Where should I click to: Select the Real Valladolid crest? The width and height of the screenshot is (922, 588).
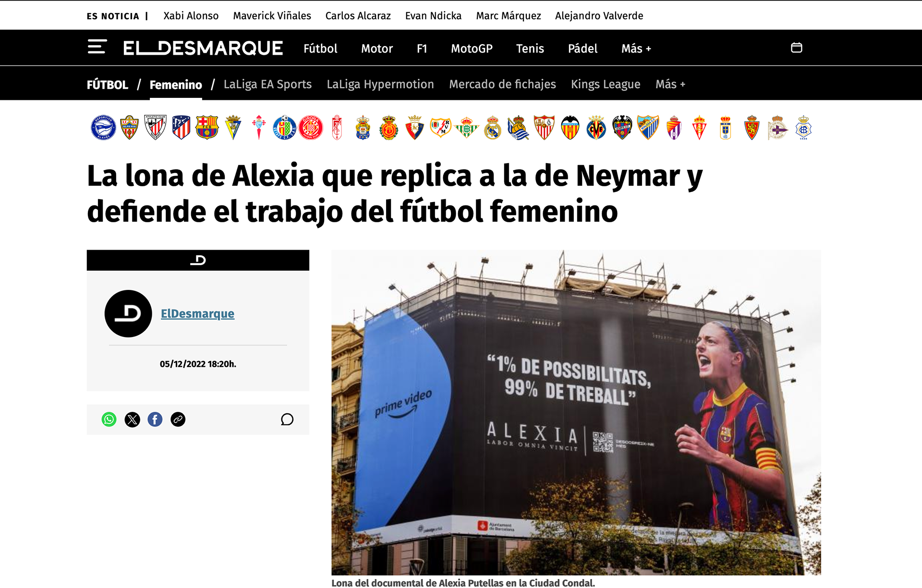click(x=674, y=128)
